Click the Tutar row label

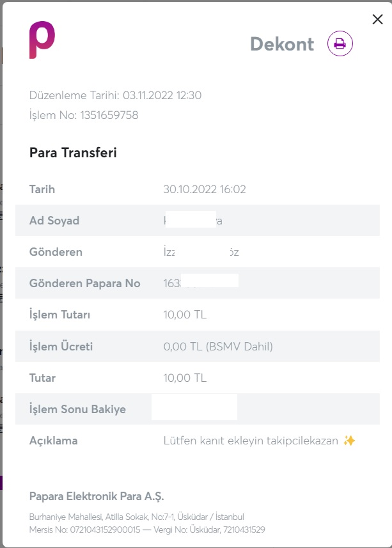point(42,378)
